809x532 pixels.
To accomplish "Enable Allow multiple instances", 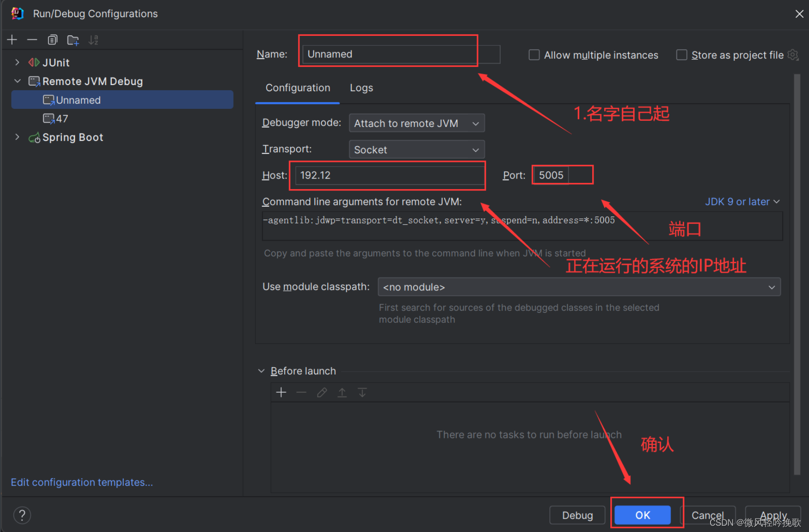I will [534, 55].
